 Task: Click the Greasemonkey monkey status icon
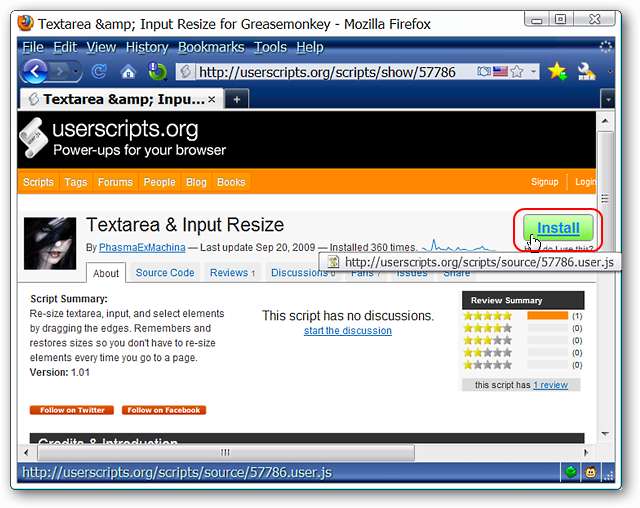[591, 473]
